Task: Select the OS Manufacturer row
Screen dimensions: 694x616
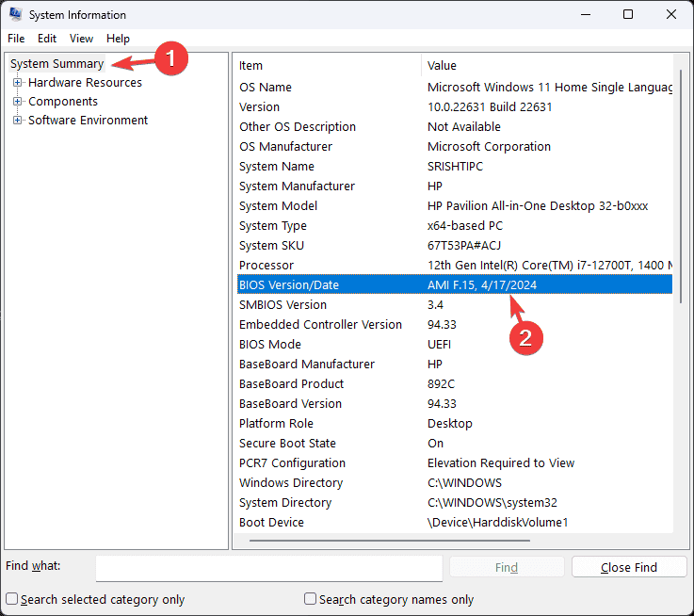Action: [455, 147]
